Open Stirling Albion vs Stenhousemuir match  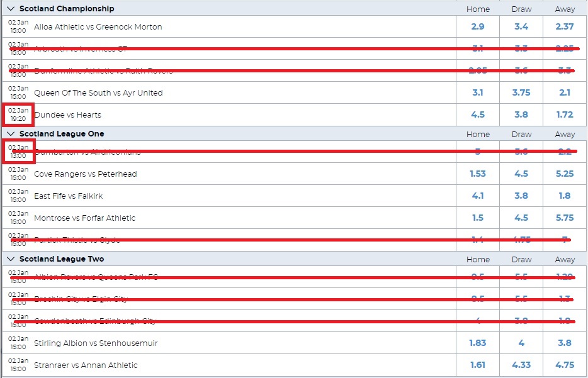pyautogui.click(x=96, y=343)
